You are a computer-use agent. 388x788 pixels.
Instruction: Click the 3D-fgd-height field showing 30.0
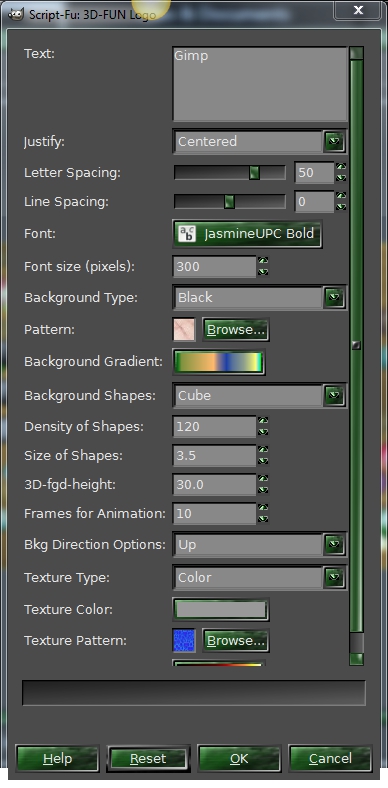pyautogui.click(x=215, y=484)
